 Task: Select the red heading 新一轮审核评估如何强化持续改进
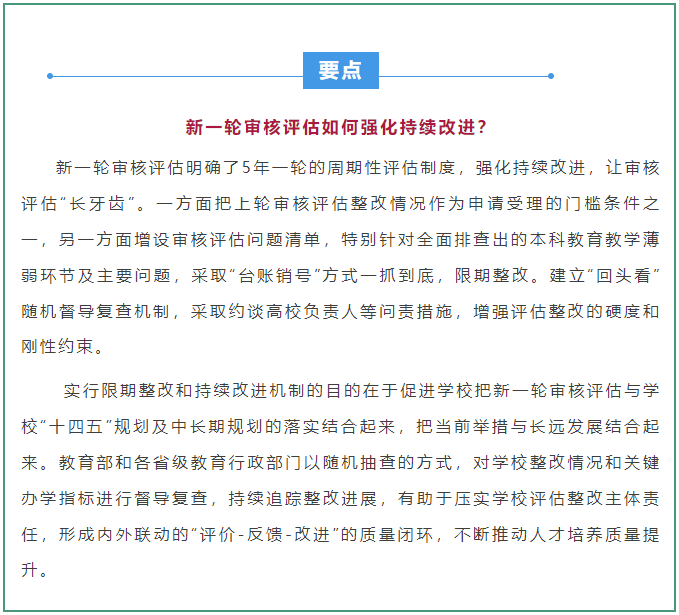[338, 127]
